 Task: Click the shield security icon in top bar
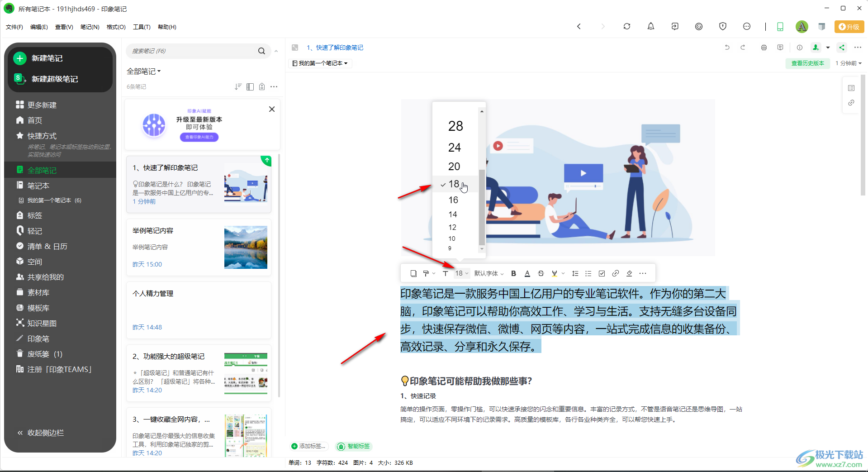pyautogui.click(x=722, y=26)
